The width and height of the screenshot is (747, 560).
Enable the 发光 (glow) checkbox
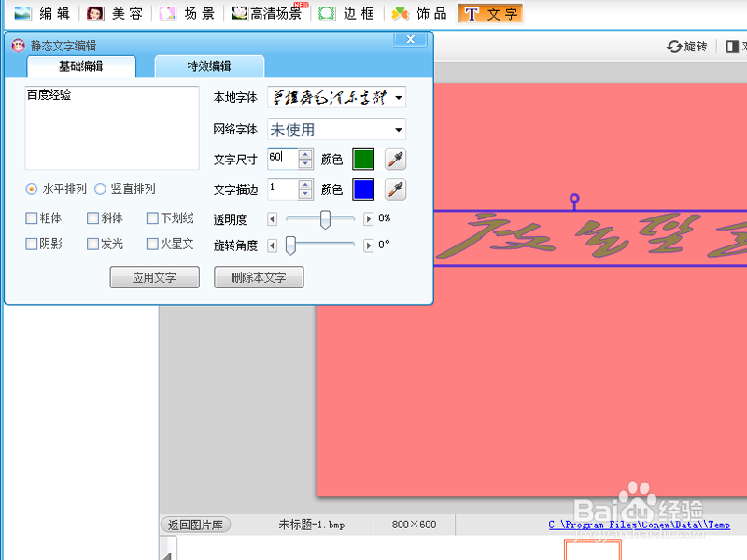pos(92,244)
